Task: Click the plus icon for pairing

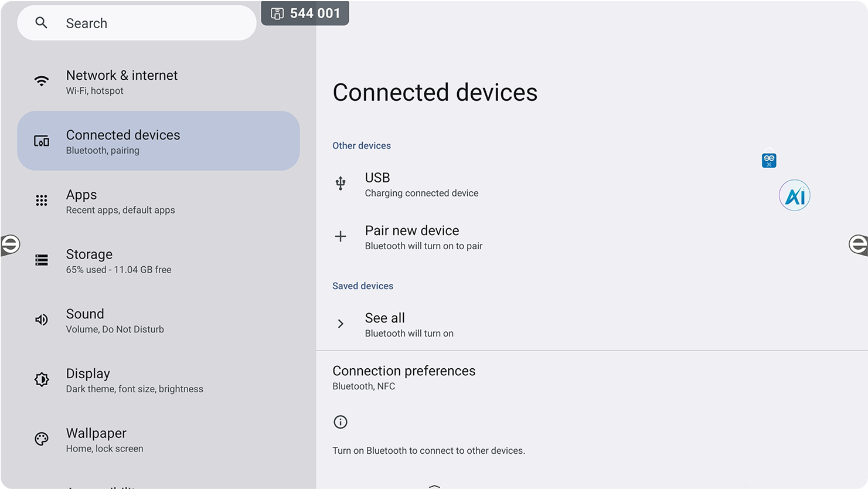Action: pyautogui.click(x=341, y=236)
